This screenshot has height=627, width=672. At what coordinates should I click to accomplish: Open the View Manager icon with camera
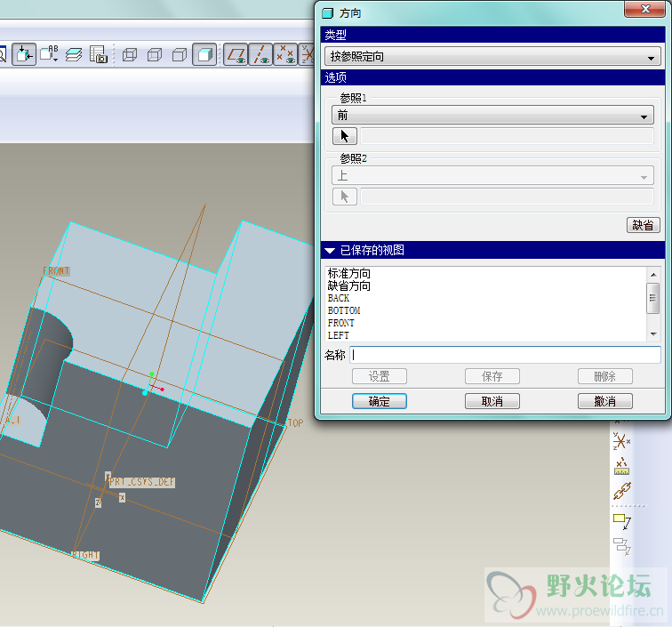(98, 55)
